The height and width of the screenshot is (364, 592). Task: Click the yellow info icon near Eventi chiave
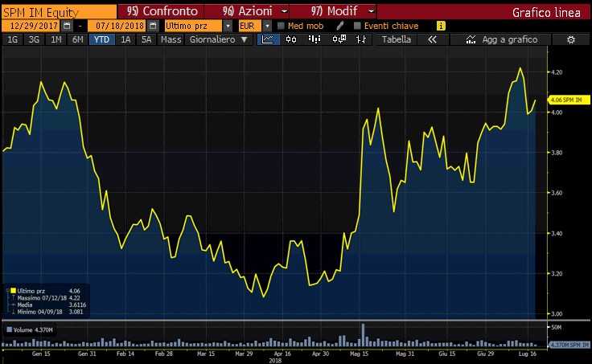[440, 26]
